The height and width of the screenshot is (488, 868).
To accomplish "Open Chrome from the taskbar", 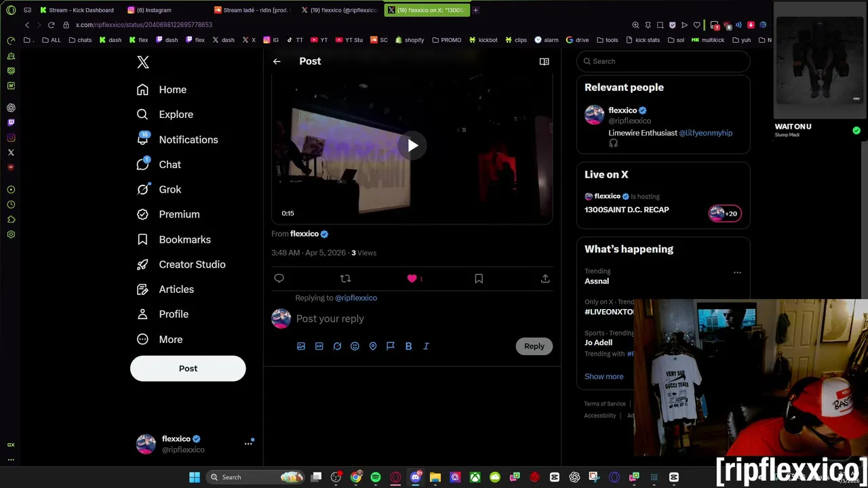I will tap(355, 477).
